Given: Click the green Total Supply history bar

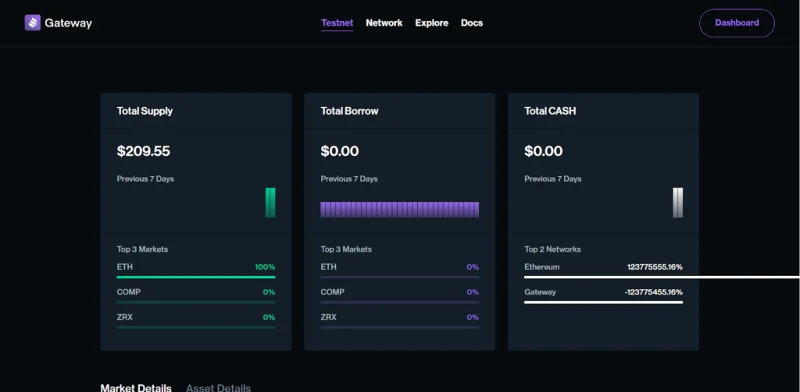Looking at the screenshot, I should coord(270,203).
